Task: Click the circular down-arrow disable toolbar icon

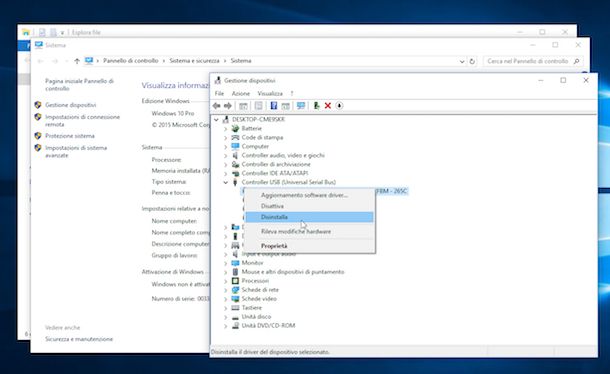Action: point(339,106)
